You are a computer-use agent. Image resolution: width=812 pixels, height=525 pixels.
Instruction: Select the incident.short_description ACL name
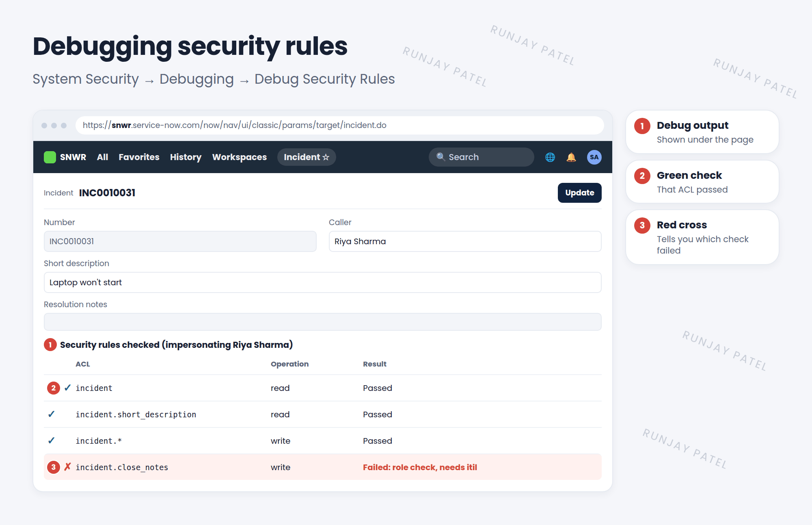(x=136, y=414)
